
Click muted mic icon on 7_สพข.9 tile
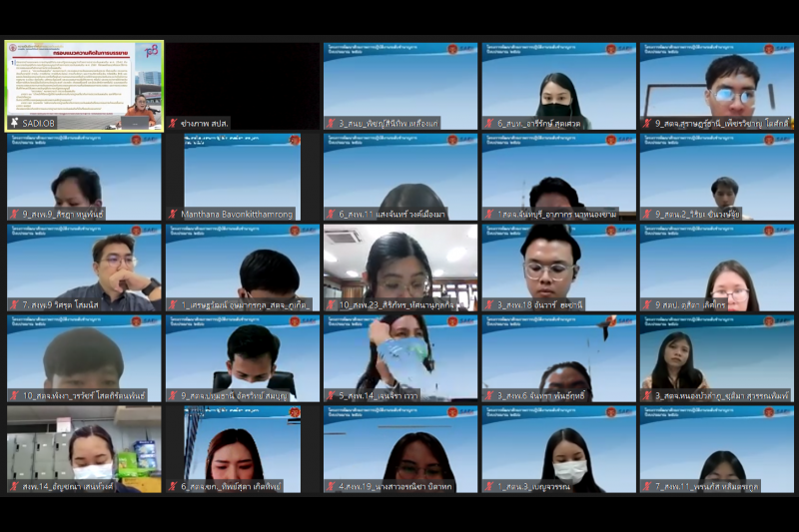click(14, 304)
